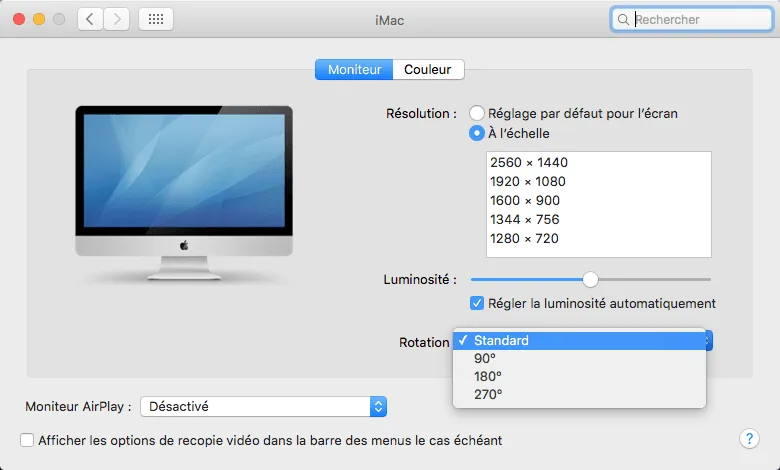Enable Afficher les options de recopie vidéo
Screen dimensions: 780x470
[27, 440]
